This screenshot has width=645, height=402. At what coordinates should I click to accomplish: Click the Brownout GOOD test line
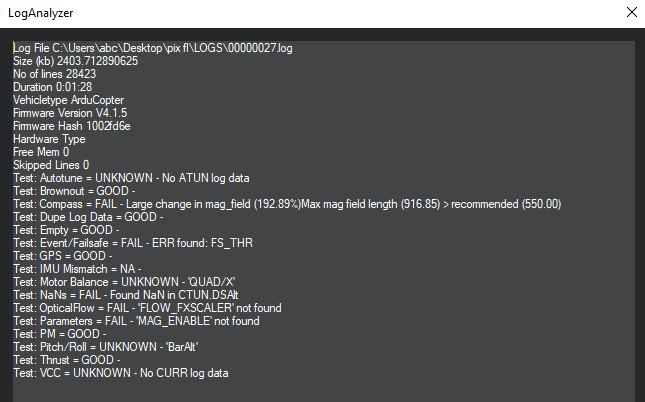pyautogui.click(x=74, y=191)
